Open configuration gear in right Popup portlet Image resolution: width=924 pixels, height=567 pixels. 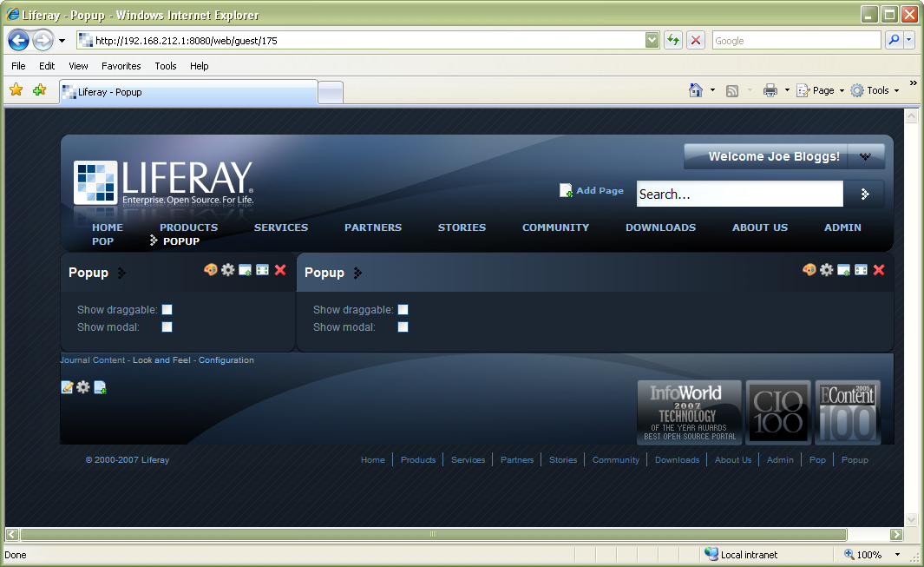tap(827, 270)
